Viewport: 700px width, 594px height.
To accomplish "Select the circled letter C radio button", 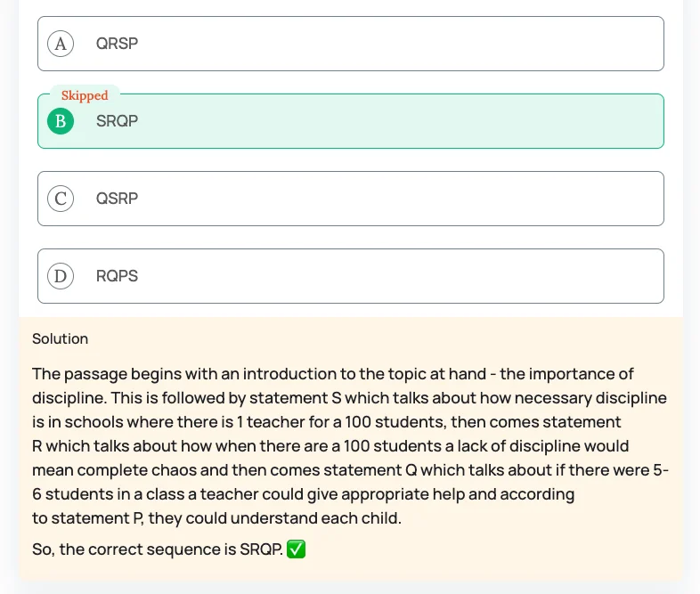I will click(x=61, y=199).
